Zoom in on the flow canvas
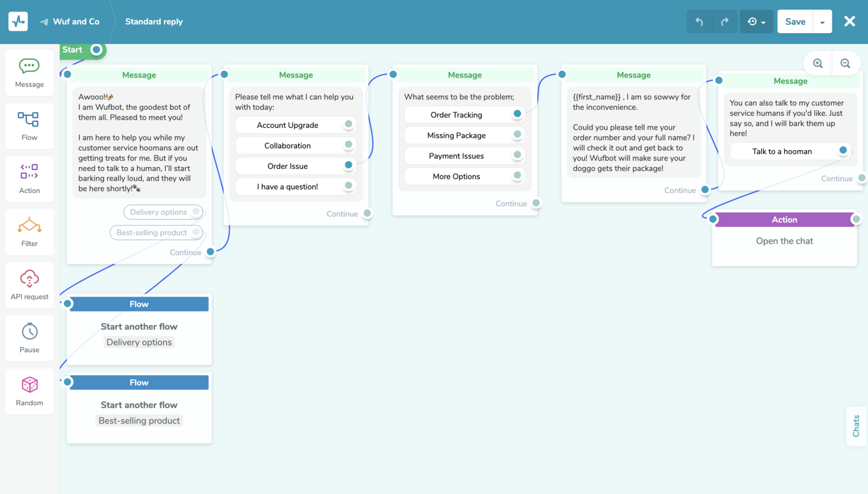This screenshot has height=494, width=868. 818,63
